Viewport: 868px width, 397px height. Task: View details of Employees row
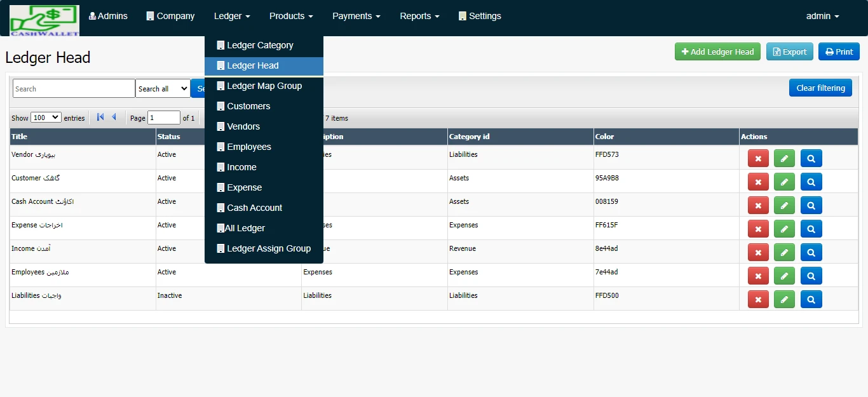pyautogui.click(x=811, y=276)
